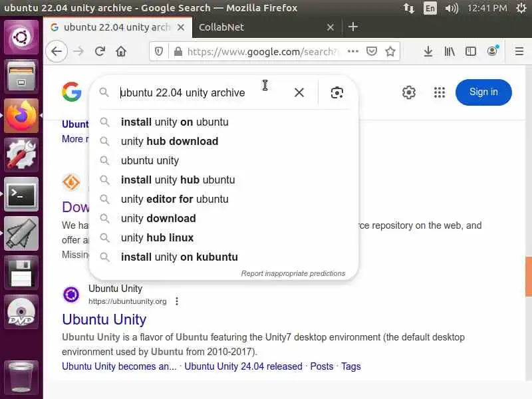Open the En keyboard layout indicator
This screenshot has height=399, width=532.
pos(430,8)
